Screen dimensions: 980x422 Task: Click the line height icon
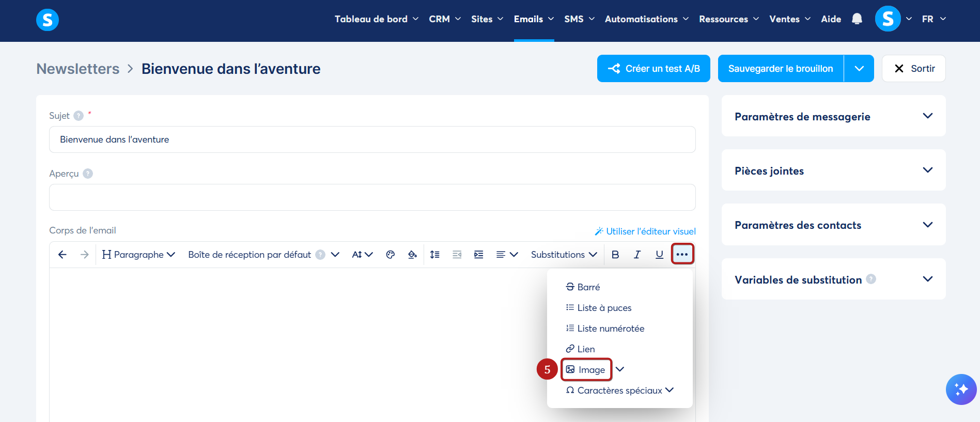pyautogui.click(x=435, y=255)
